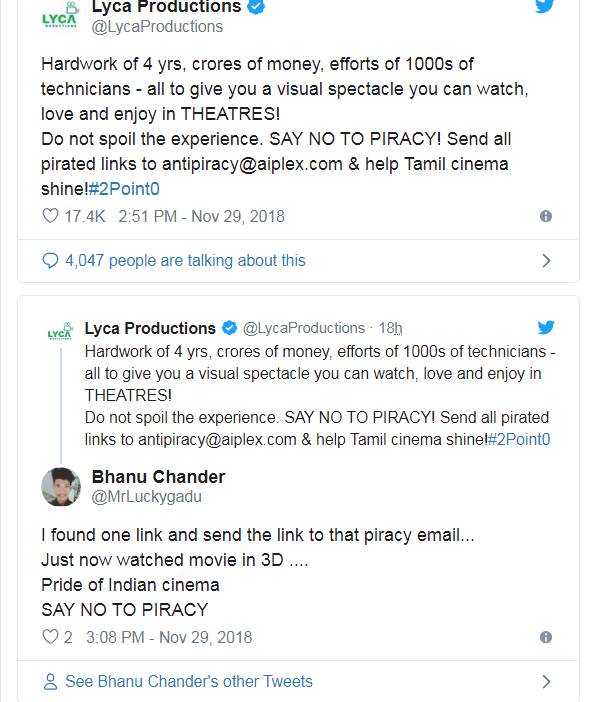Click the Twitter bird icon in the second tweet
Image resolution: width=607 pixels, height=702 pixels.
pos(546,327)
